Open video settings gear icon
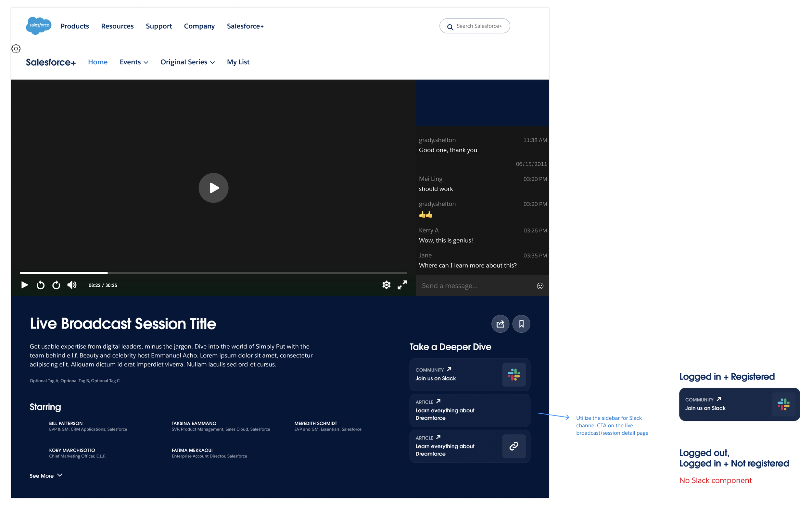 (387, 285)
